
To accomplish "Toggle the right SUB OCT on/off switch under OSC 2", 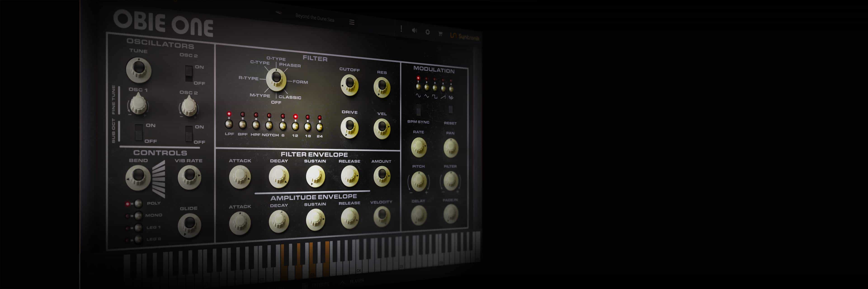I will click(189, 134).
